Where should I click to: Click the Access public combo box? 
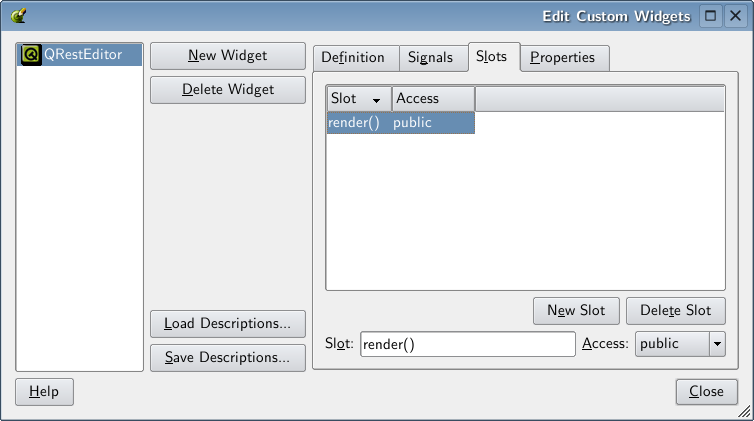(680, 344)
